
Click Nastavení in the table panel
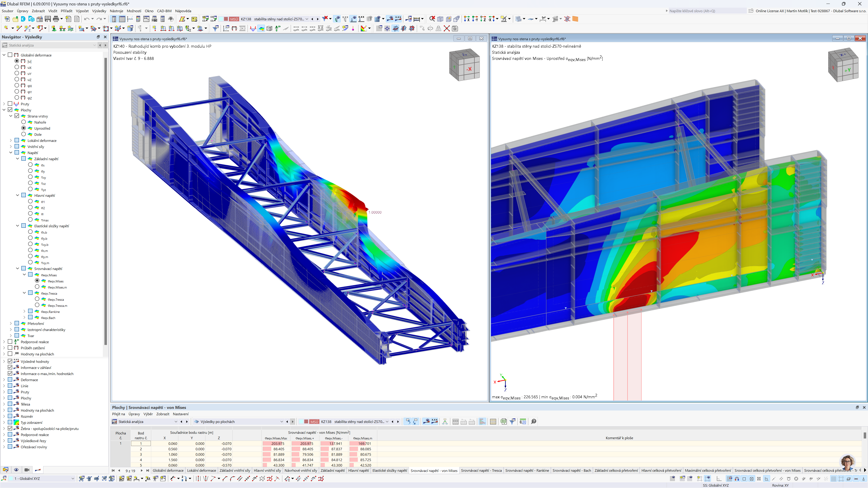(x=181, y=414)
